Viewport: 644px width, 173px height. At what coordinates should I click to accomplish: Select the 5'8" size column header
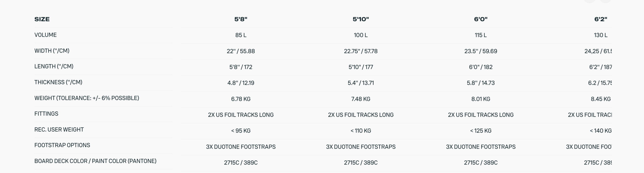click(x=241, y=19)
